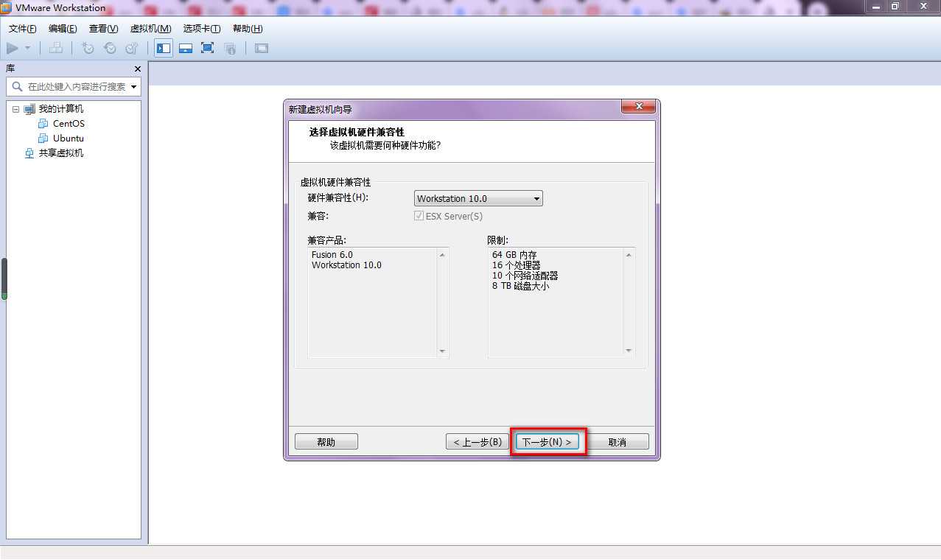Open the 编辑(E) menu
Image resolution: width=941 pixels, height=560 pixels.
pos(63,29)
